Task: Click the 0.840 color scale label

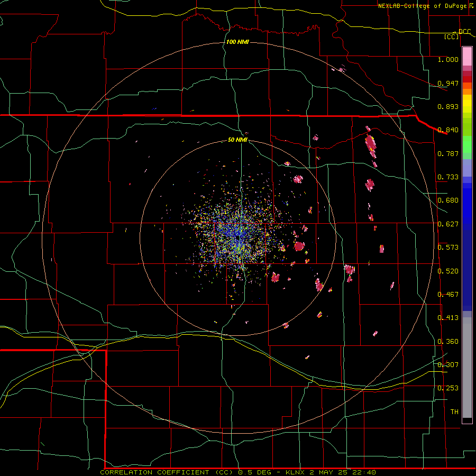Action: 448,130
